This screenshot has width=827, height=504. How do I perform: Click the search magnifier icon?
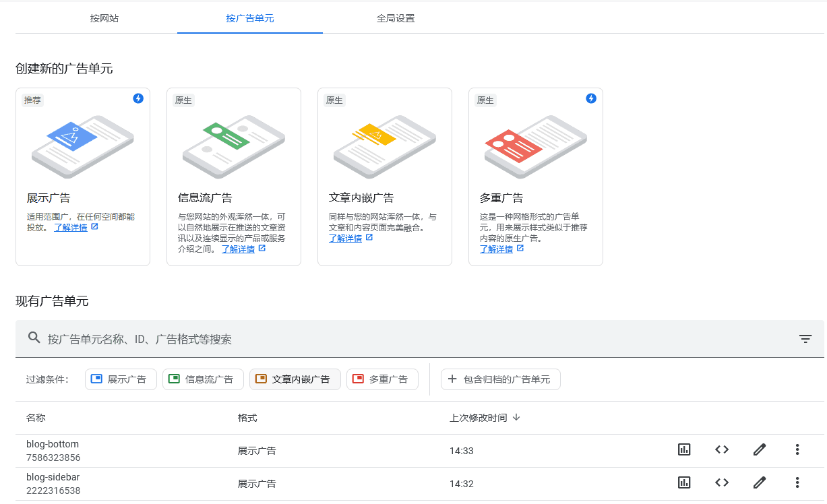34,337
